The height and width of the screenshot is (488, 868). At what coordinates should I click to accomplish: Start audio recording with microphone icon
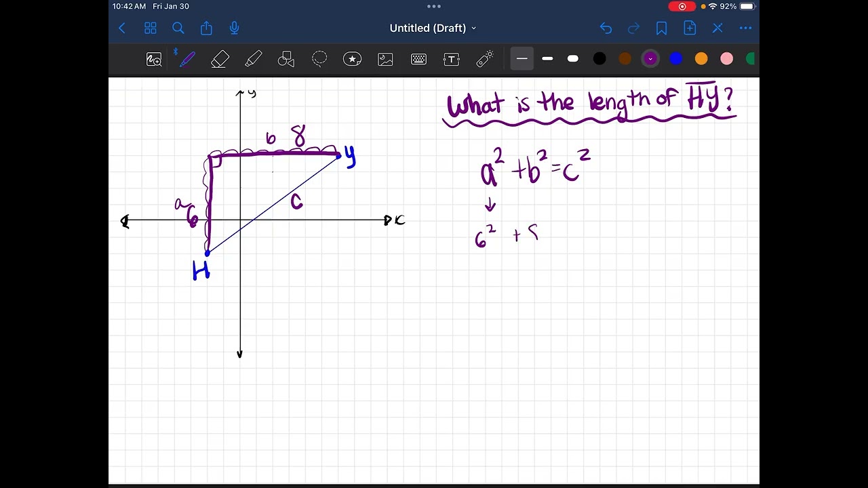coord(235,28)
